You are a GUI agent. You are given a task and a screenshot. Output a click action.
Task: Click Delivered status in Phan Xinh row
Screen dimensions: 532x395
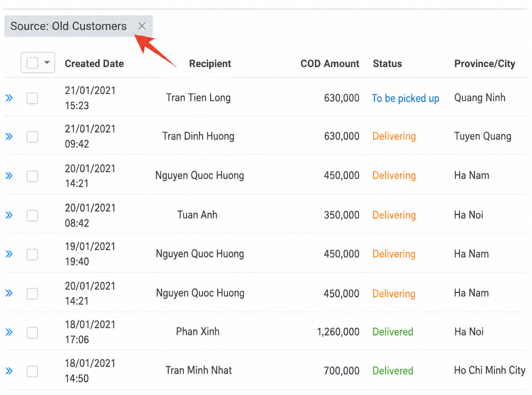point(393,332)
